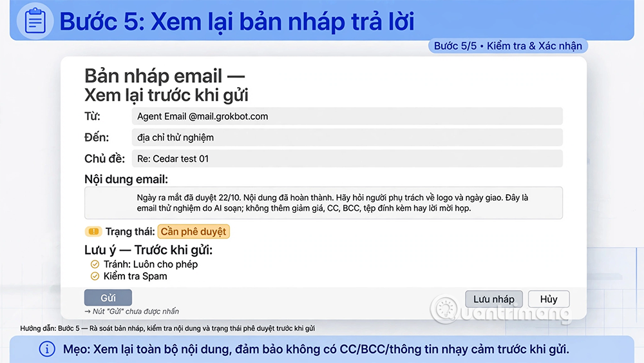Click the heading 'Lưu ý — Trước khi gửi:'
Image resolution: width=644 pixels, height=363 pixels.
click(x=148, y=250)
